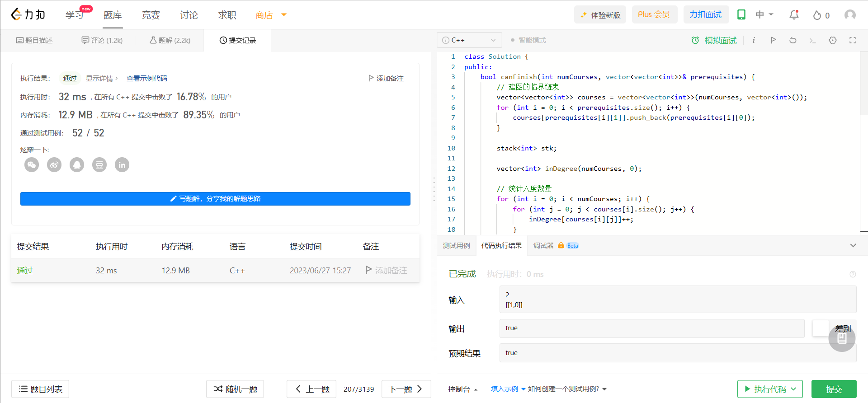This screenshot has width=868, height=403.
Task: Click the editor info icon
Action: (x=754, y=40)
